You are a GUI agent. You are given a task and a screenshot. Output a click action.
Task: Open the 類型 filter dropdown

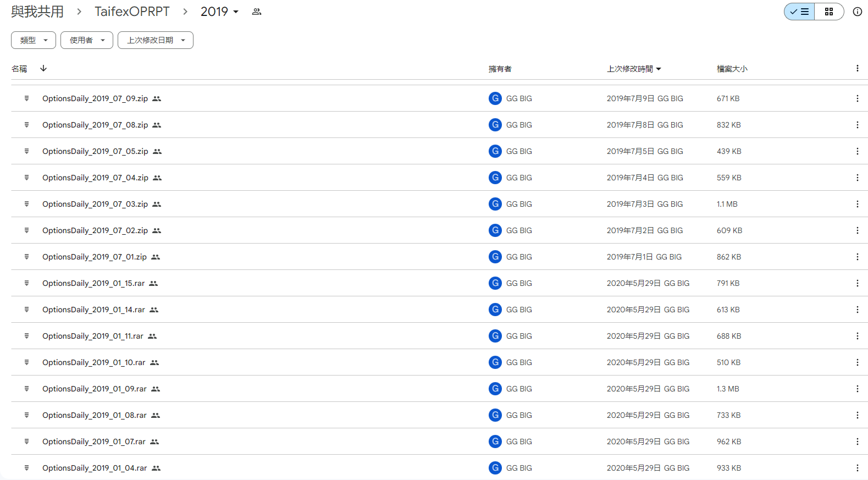[x=34, y=40]
